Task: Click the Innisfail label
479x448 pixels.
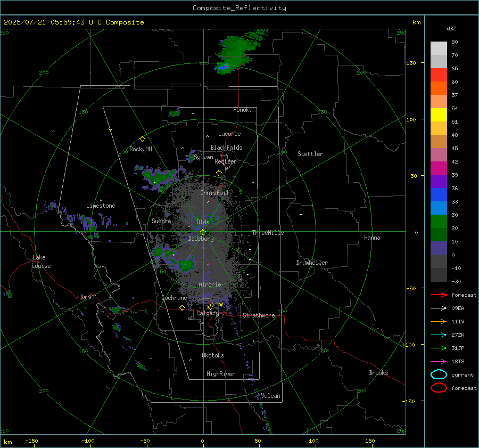Action: (214, 193)
